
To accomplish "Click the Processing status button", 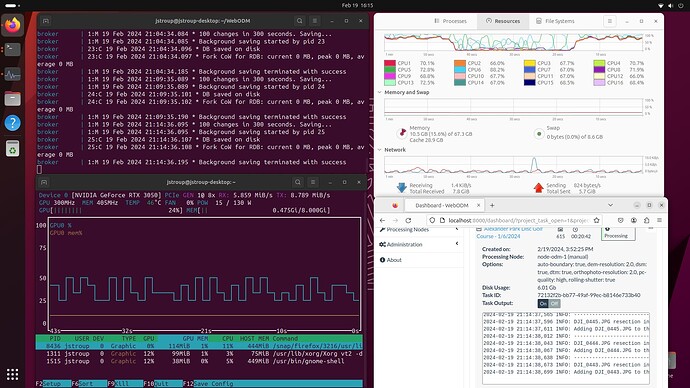I will point(618,233).
